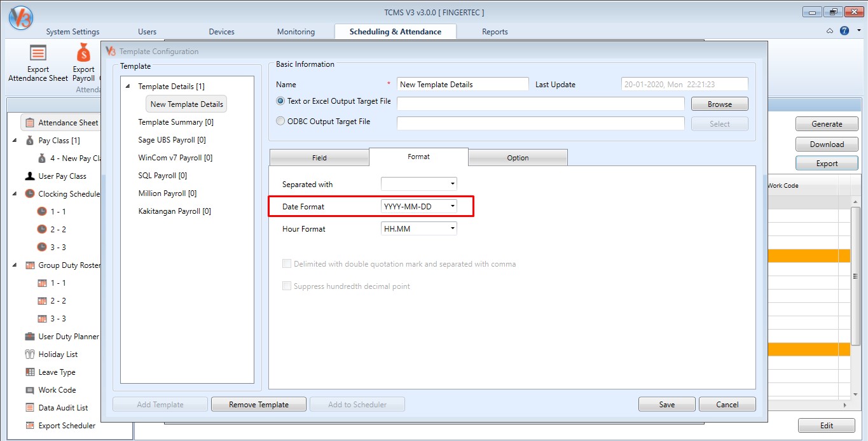Screen dimensions: 868x441
Task: Click the TCMS V3 application logo
Action: (x=21, y=17)
